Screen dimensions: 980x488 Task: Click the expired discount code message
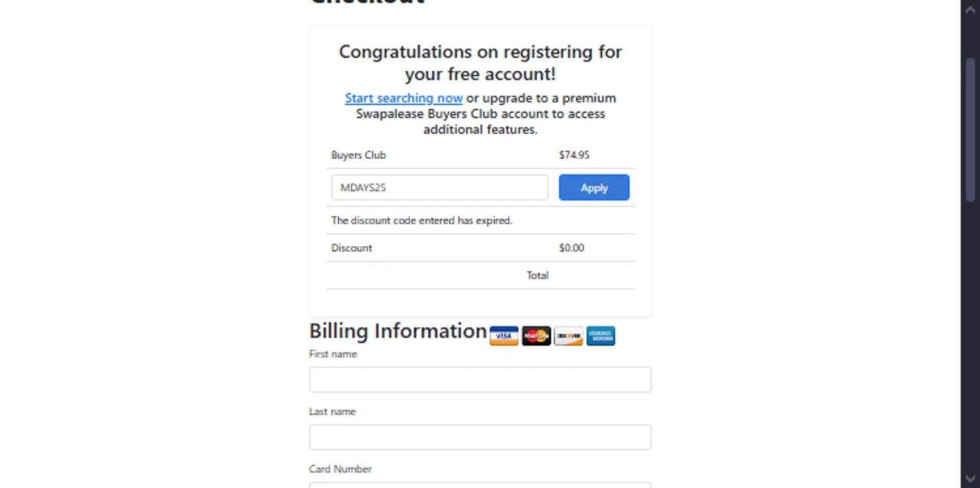[421, 220]
